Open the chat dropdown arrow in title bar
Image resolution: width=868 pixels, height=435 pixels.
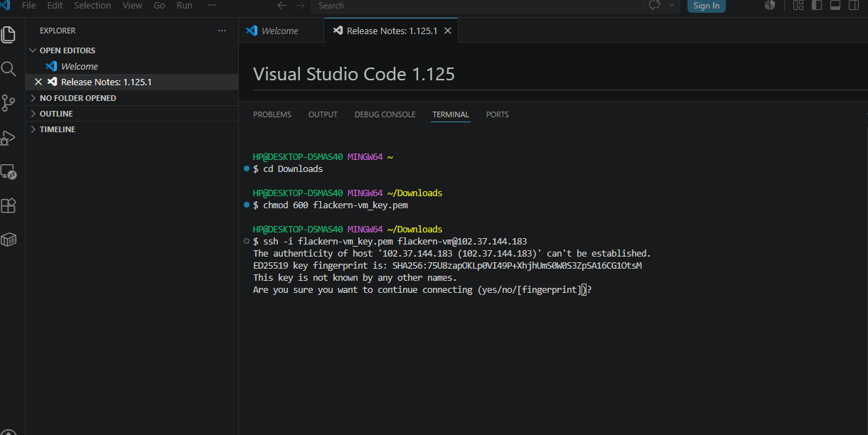coord(672,6)
